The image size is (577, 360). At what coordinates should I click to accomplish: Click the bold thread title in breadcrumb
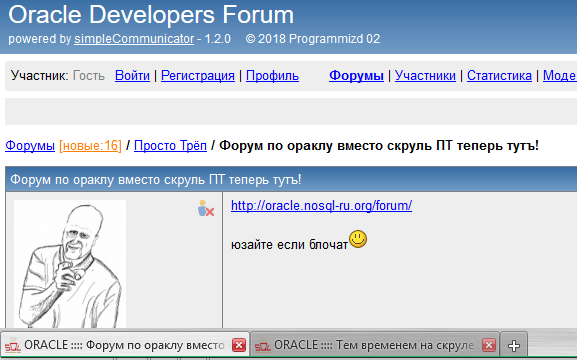(x=379, y=145)
